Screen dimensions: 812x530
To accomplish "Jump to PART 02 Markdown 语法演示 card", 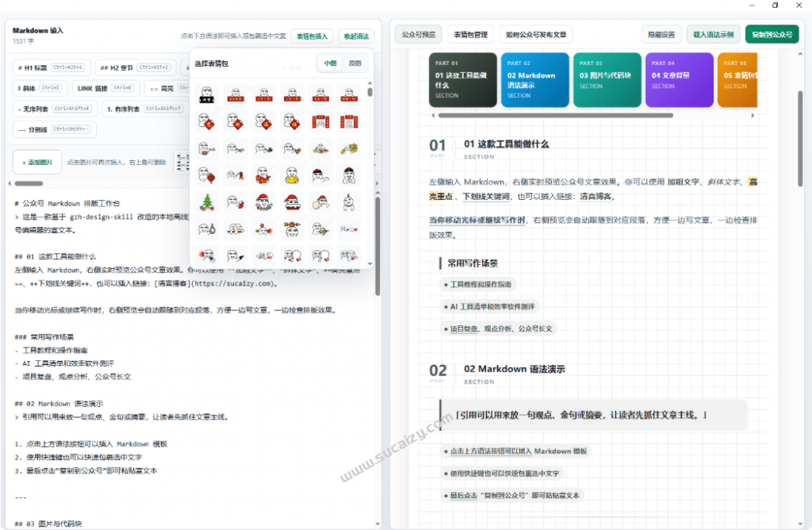I will [534, 80].
